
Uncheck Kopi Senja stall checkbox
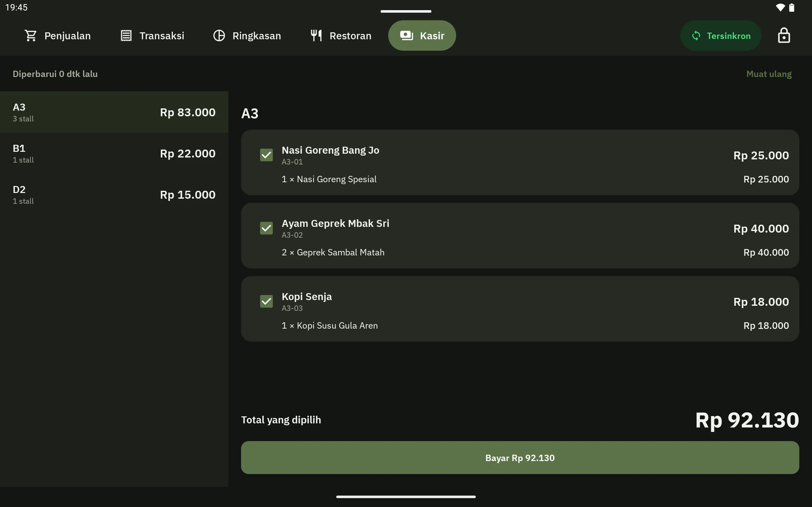coord(266,301)
